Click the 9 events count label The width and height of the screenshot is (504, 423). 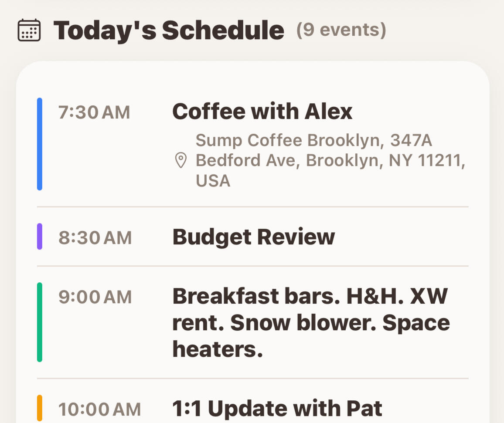tap(341, 30)
